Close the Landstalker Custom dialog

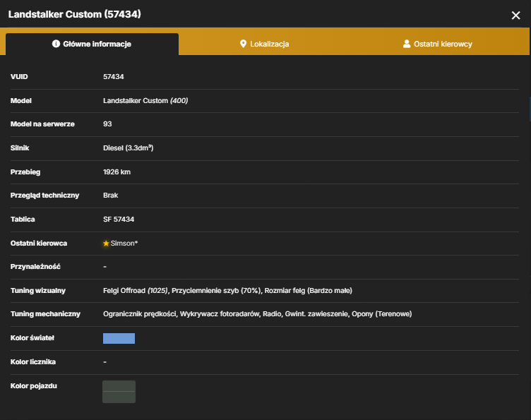[515, 16]
